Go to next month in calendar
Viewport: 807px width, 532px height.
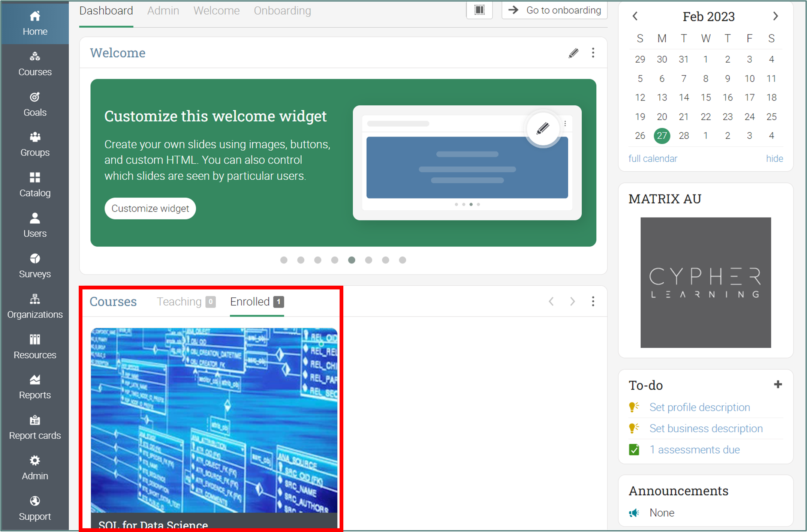click(x=776, y=16)
